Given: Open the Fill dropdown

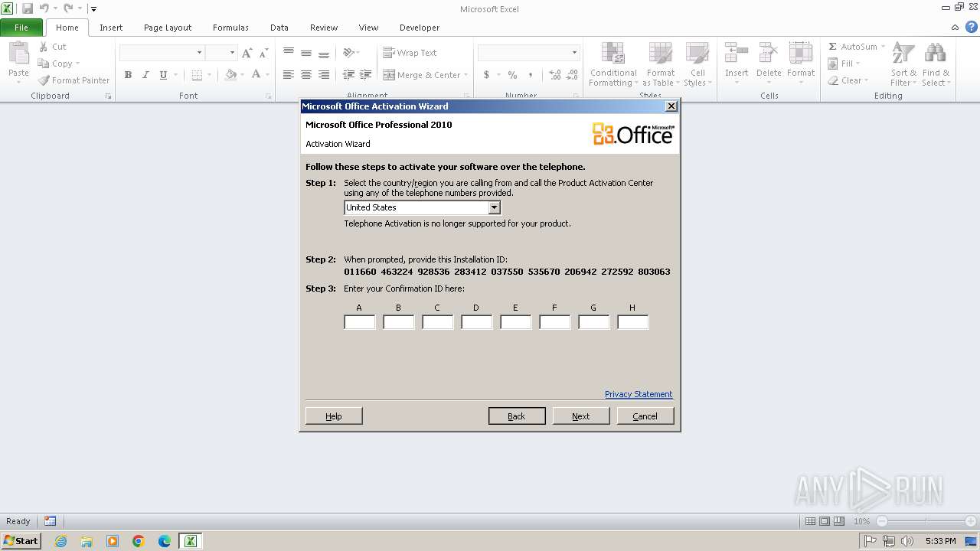Looking at the screenshot, I should pos(844,64).
